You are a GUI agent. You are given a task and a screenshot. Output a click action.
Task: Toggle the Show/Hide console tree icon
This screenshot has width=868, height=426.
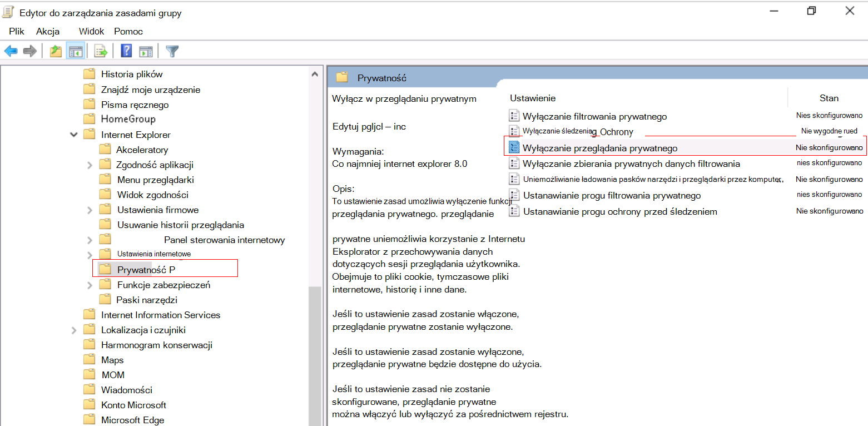[75, 51]
